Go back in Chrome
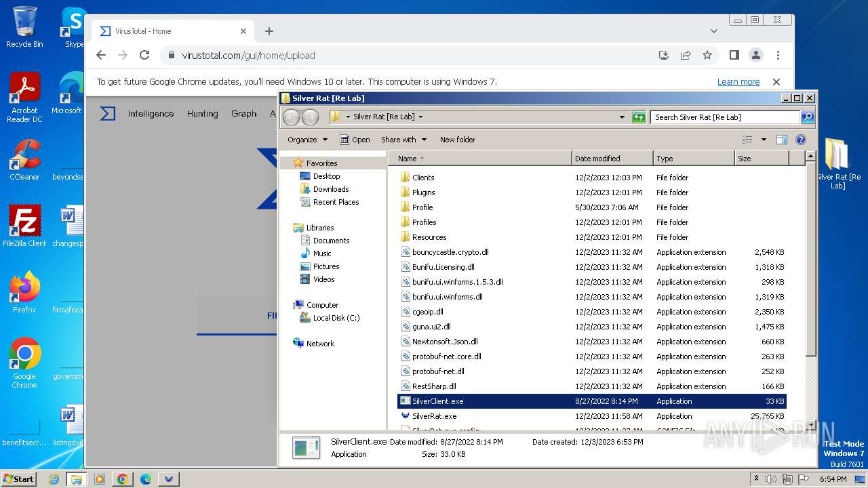 coord(101,56)
